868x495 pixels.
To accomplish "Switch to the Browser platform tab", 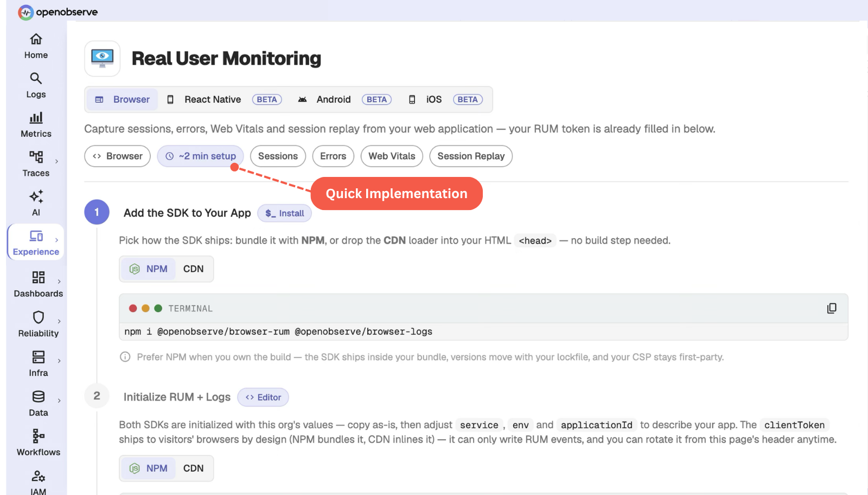I will click(x=123, y=99).
